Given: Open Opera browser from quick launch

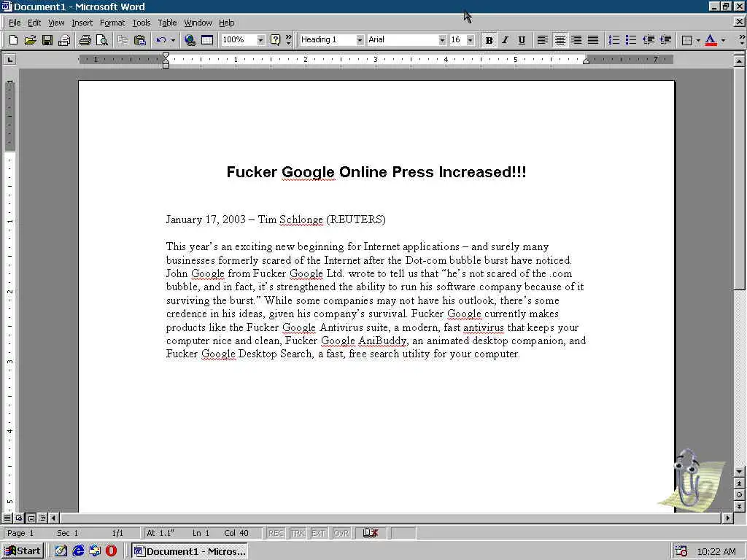Looking at the screenshot, I should 111,551.
